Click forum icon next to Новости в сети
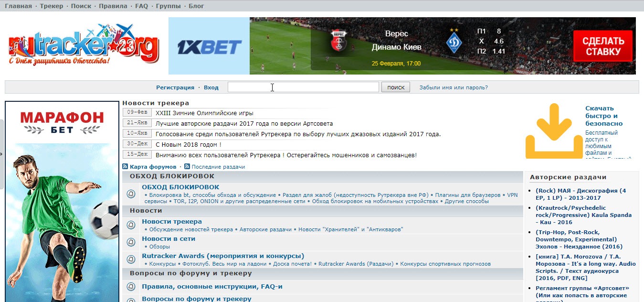The height and width of the screenshot is (302, 644). tap(131, 242)
